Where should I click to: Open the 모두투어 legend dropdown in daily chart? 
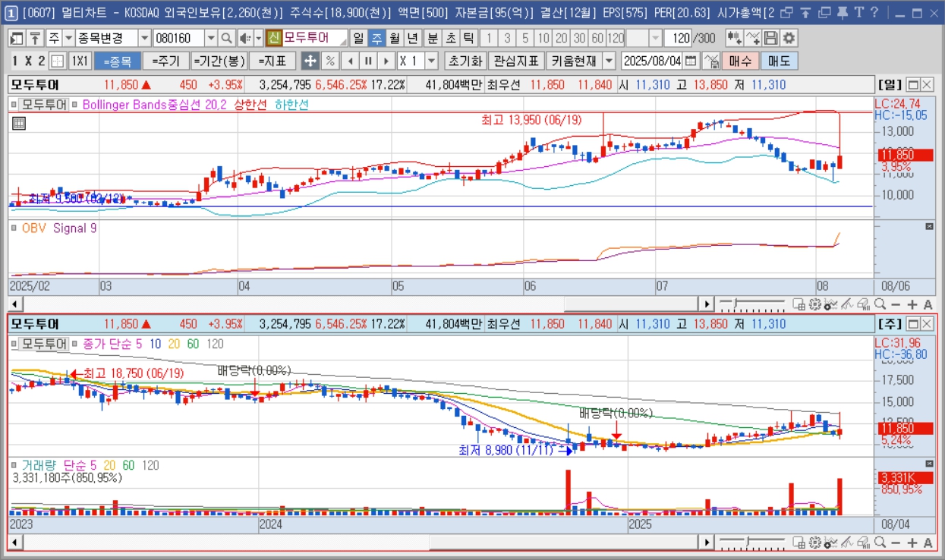[43, 105]
